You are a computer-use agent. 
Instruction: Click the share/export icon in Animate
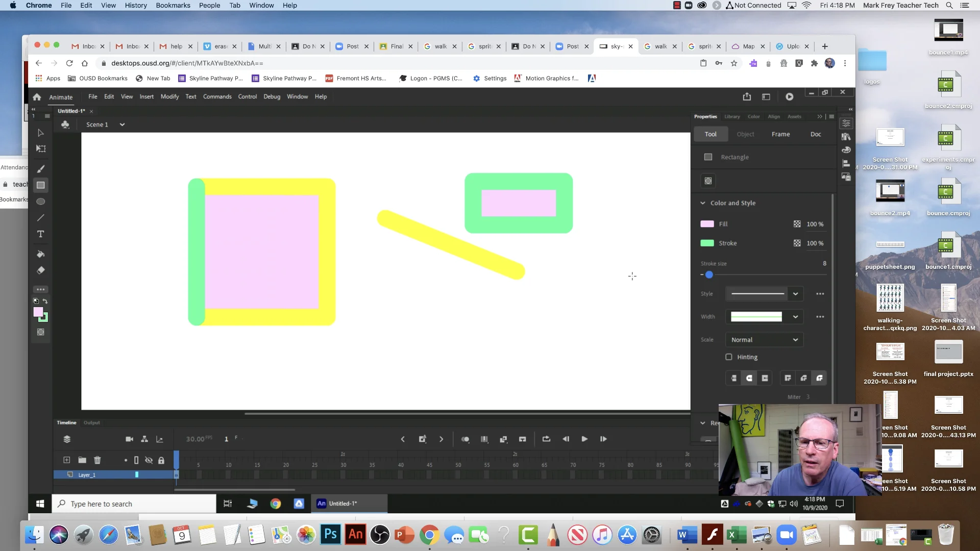tap(747, 96)
